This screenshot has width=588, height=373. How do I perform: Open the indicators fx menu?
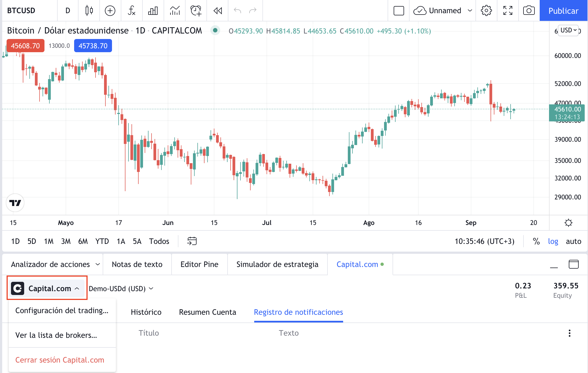(131, 11)
